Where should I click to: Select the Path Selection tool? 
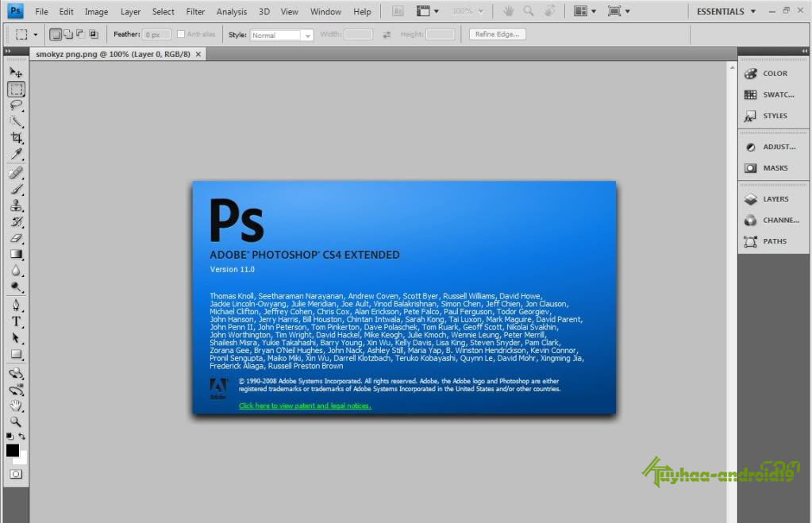coord(16,338)
